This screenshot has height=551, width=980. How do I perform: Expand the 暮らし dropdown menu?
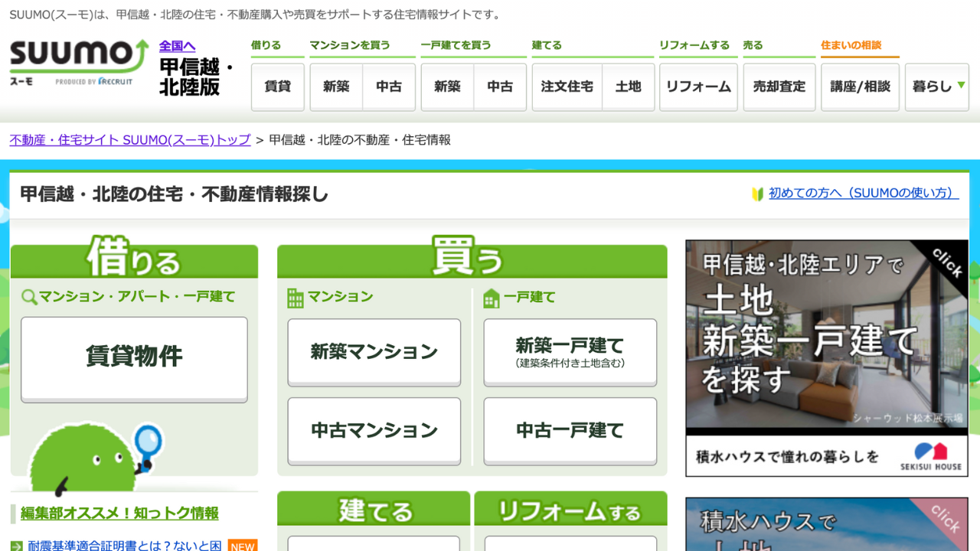937,87
